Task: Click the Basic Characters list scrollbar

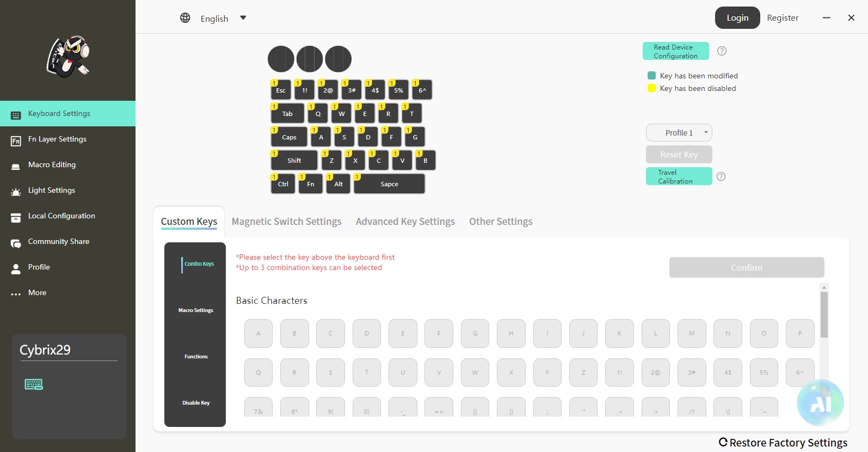Action: click(824, 315)
